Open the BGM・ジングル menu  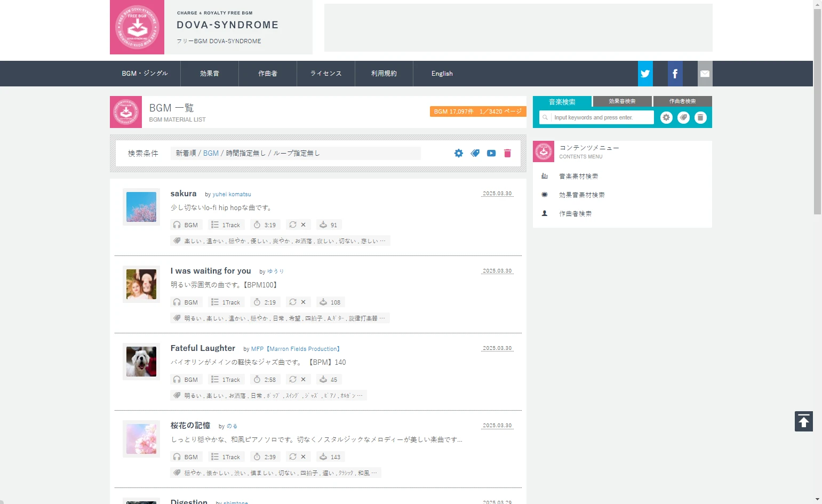(145, 74)
